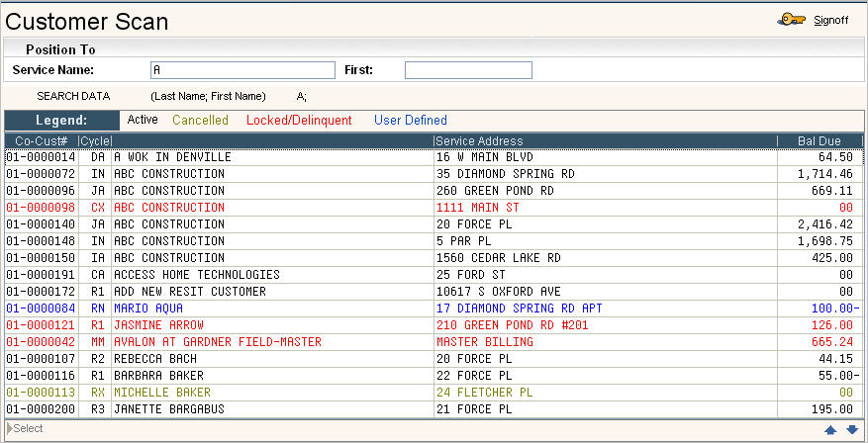Click address 35 DIAMOND SPRING RD

point(506,174)
